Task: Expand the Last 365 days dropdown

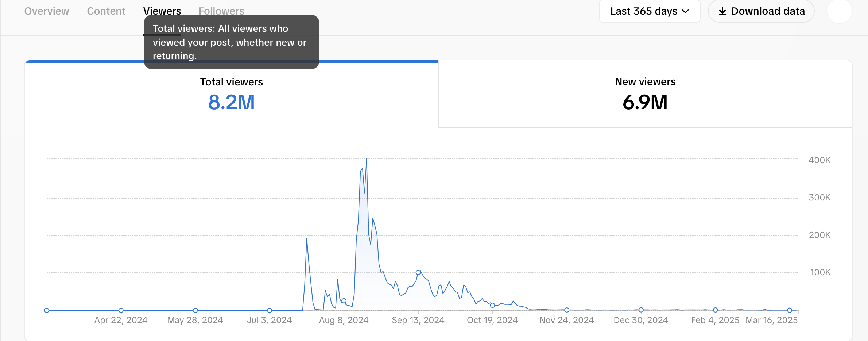Action: 650,11
